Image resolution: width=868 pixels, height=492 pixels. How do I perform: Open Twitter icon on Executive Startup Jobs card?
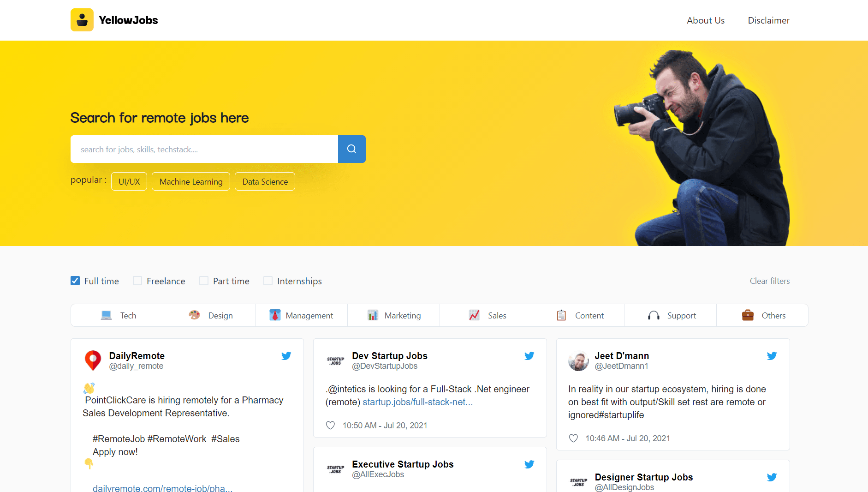[x=529, y=464]
